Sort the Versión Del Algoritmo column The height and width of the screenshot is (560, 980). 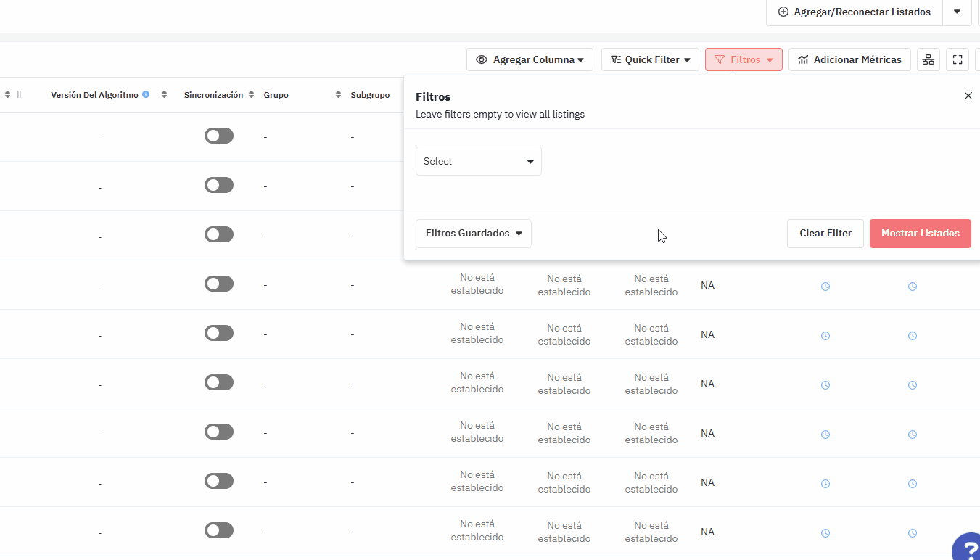[x=165, y=95]
